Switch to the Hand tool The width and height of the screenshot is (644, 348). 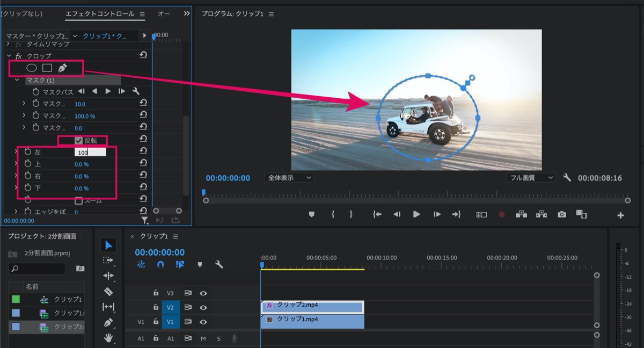[108, 338]
